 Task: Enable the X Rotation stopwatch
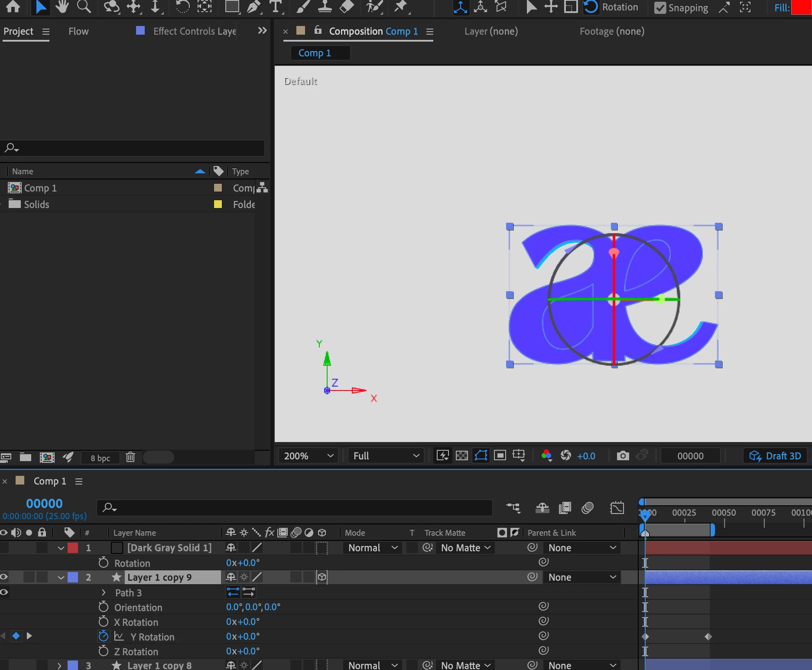point(103,621)
